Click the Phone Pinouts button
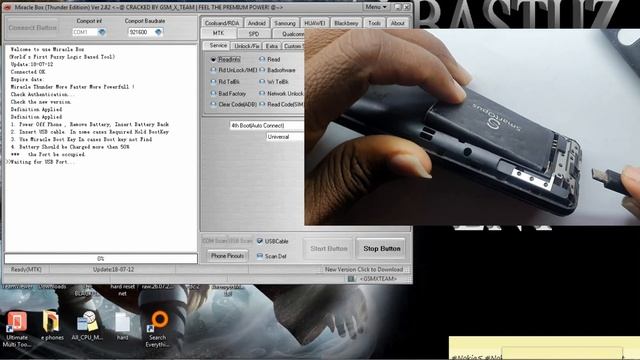640x360 pixels. (227, 256)
